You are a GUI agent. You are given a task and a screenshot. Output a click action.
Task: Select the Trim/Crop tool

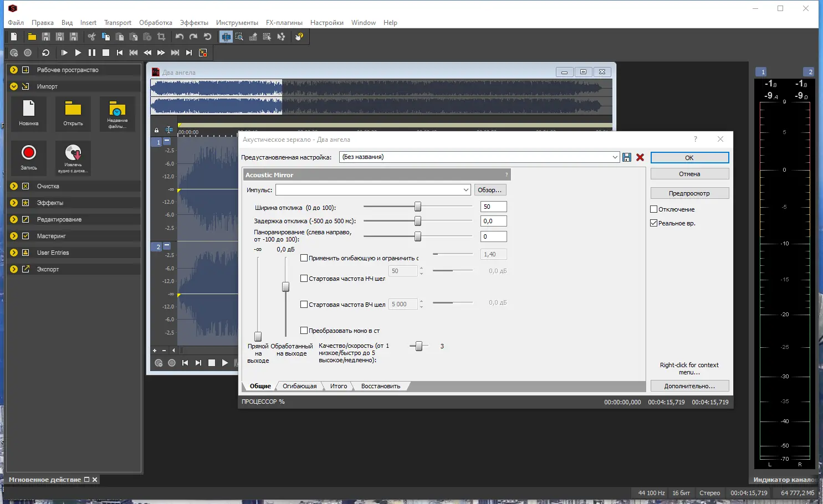coord(161,37)
